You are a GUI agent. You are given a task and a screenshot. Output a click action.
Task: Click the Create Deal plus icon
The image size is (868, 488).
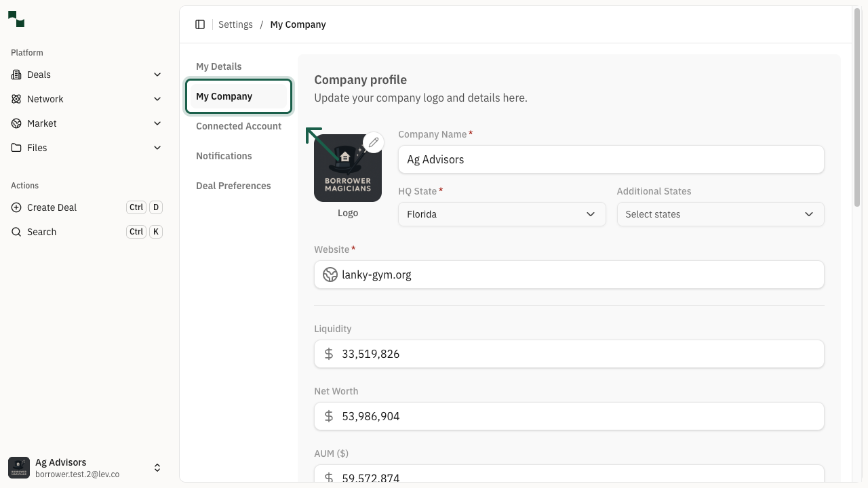tap(16, 207)
